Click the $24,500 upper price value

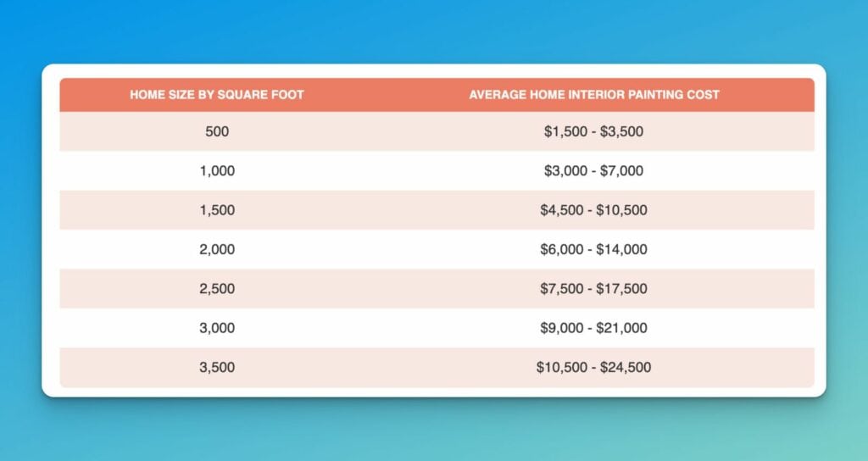coord(626,368)
